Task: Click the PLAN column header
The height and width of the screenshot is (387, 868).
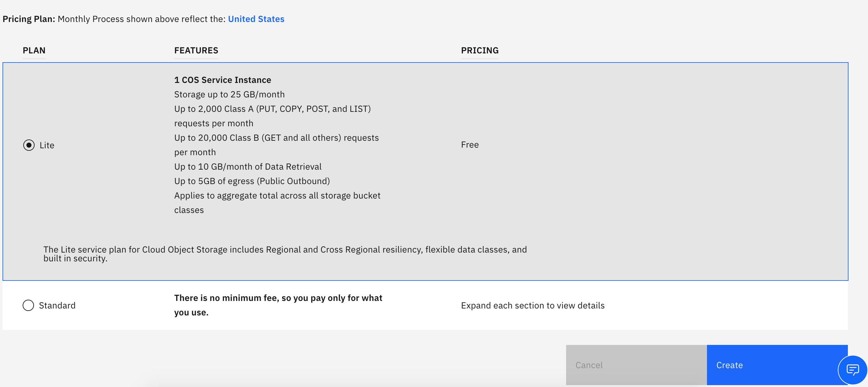Action: (x=34, y=51)
